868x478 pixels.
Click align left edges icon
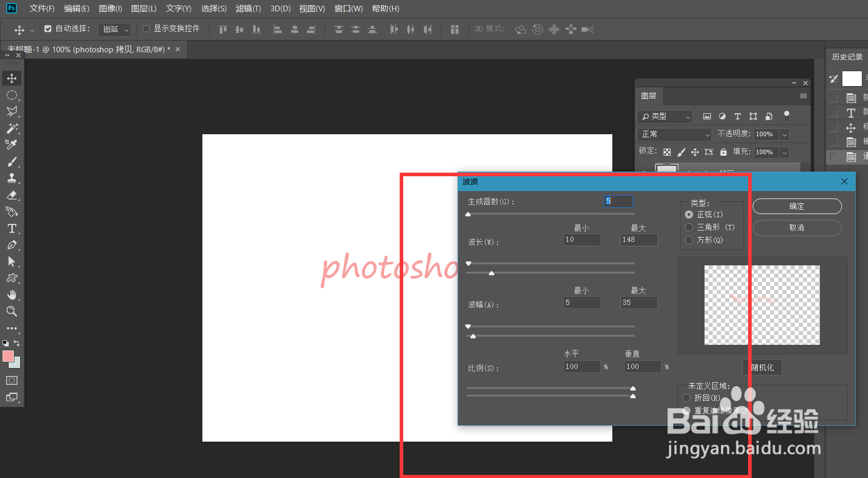pyautogui.click(x=277, y=30)
